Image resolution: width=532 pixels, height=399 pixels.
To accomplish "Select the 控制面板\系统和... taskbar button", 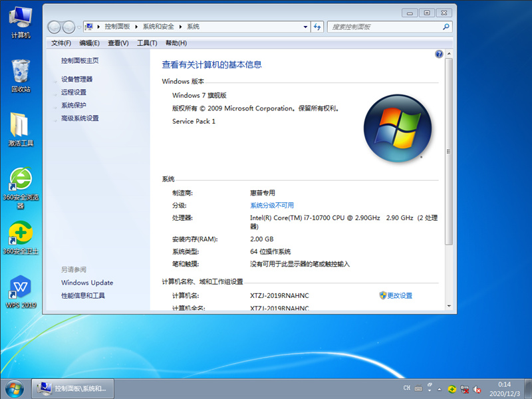I will 73,389.
